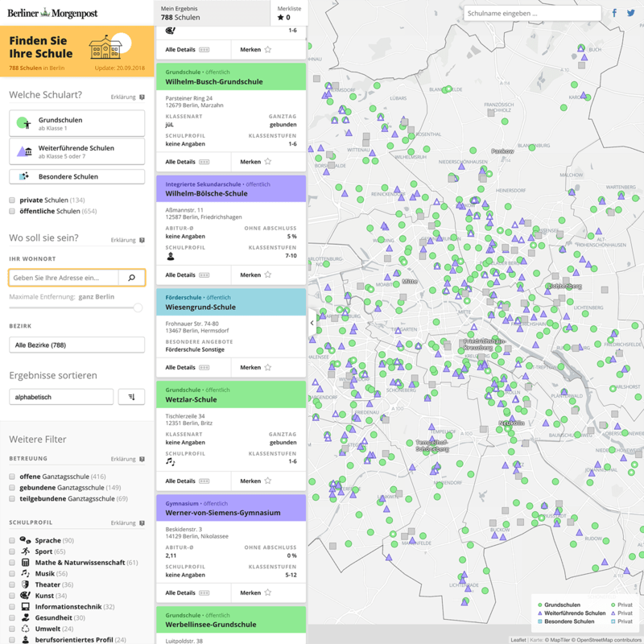Open Erklärung help icon next to Welche Schulart
Image resolution: width=644 pixels, height=644 pixels.
coord(142,97)
